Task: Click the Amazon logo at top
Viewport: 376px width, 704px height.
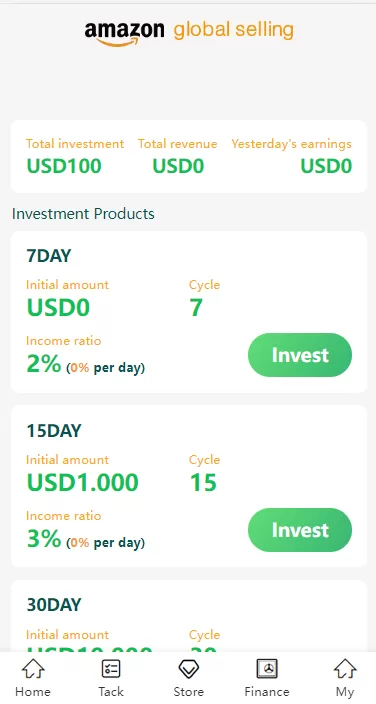Action: [124, 33]
